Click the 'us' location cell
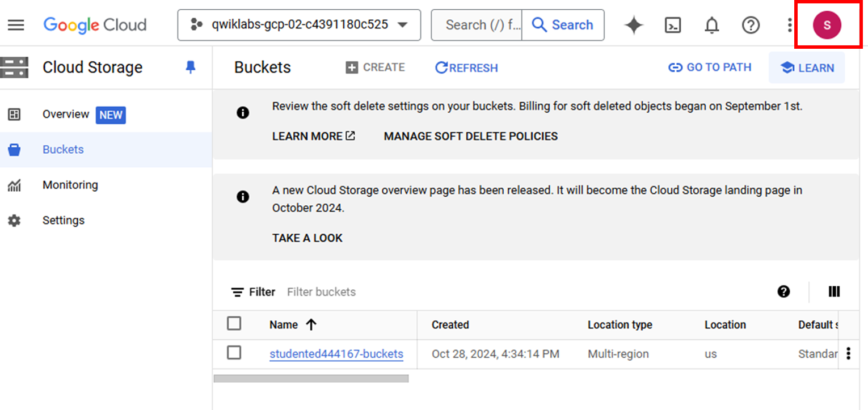 pyautogui.click(x=711, y=354)
